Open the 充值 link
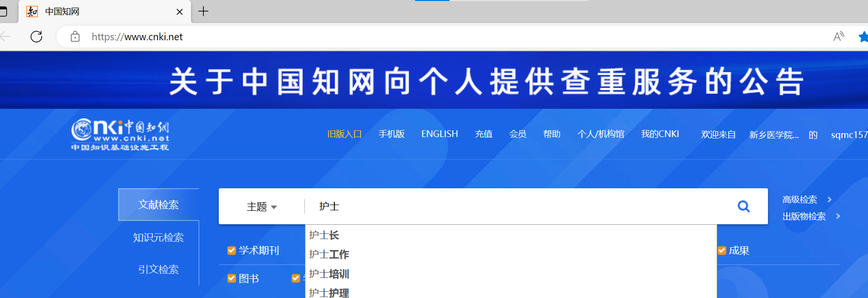The image size is (868, 298). click(x=484, y=134)
